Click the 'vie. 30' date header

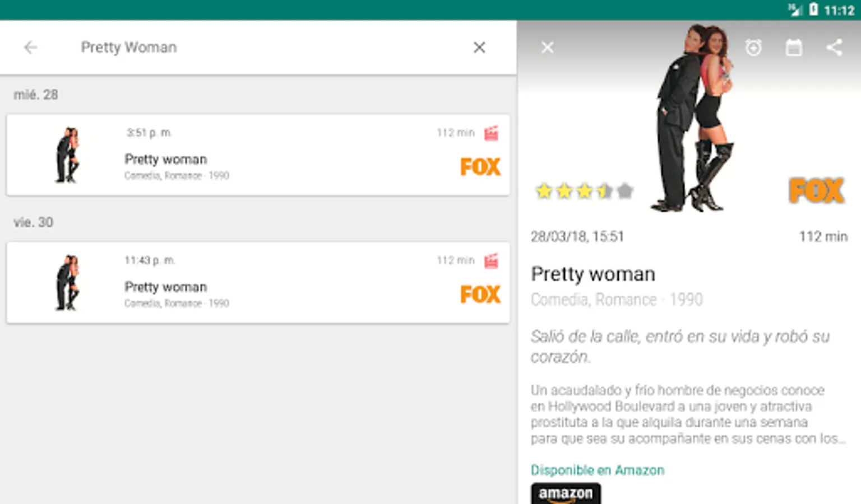(x=34, y=222)
